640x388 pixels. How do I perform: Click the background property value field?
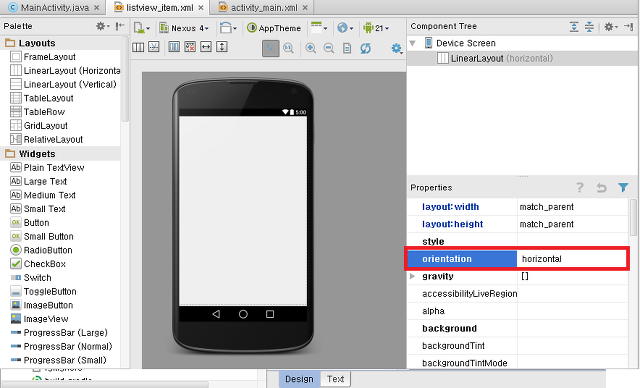(573, 328)
